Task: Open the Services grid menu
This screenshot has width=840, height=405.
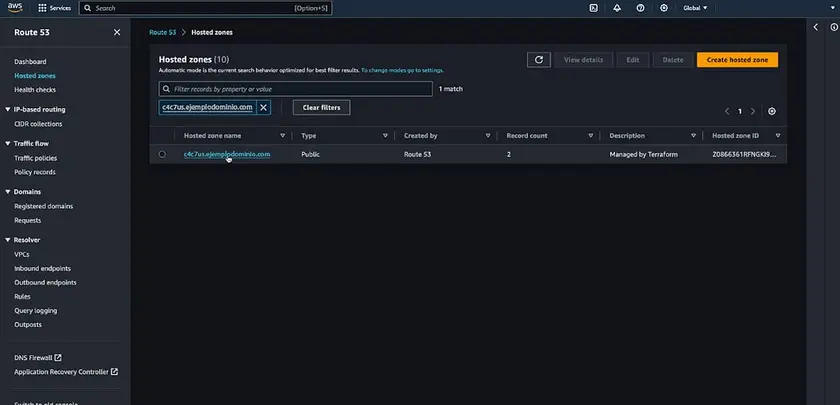Action: click(55, 8)
